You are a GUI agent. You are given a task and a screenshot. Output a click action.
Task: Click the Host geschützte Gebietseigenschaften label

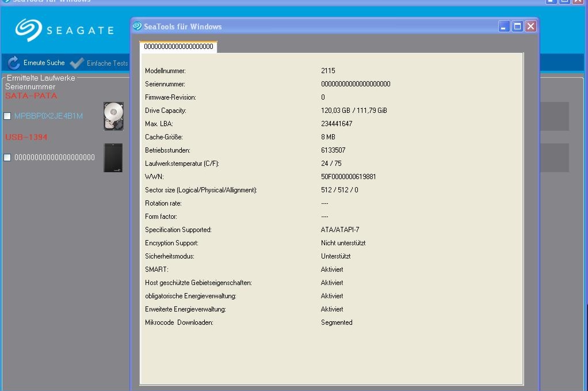pos(198,283)
